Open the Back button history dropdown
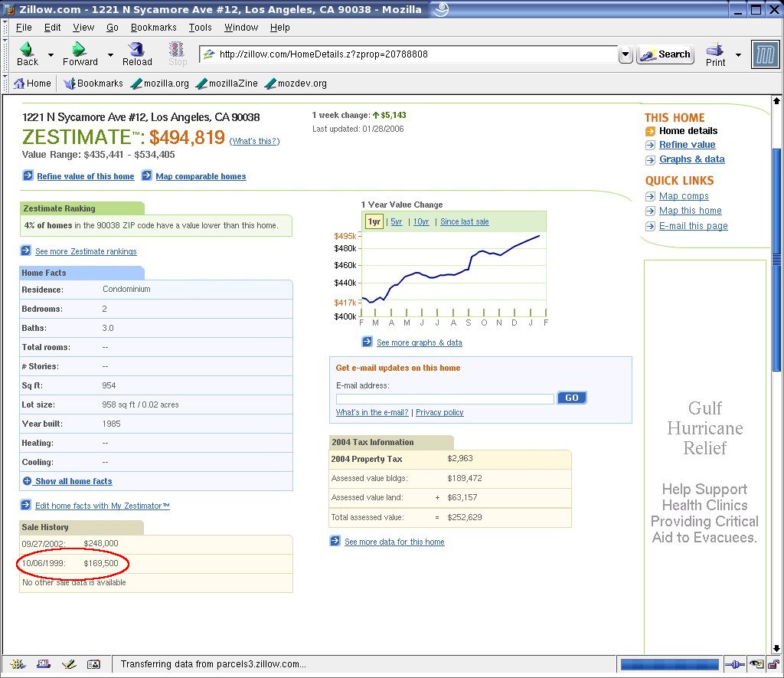Viewport: 784px width, 678px height. [x=51, y=54]
